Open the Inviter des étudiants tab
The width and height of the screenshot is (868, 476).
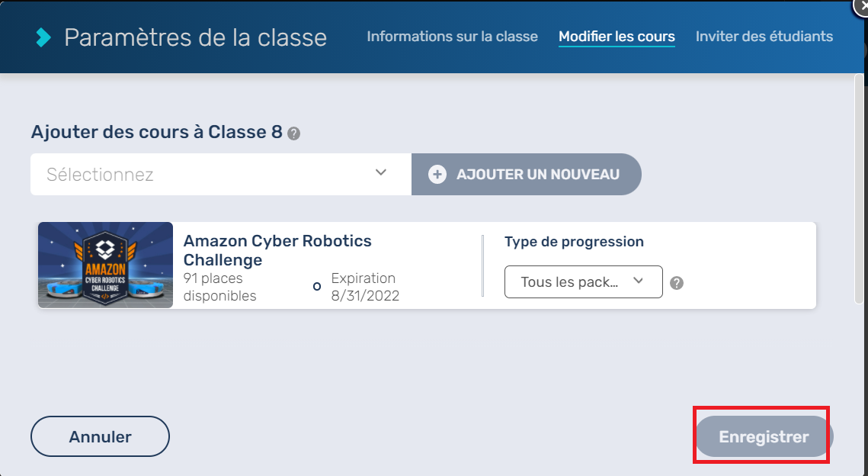(764, 37)
